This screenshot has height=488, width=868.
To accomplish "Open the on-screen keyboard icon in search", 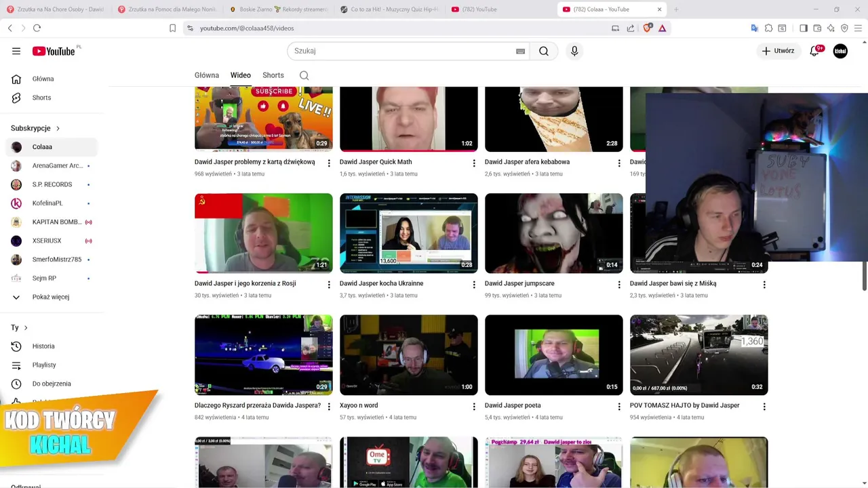I will 521,51.
